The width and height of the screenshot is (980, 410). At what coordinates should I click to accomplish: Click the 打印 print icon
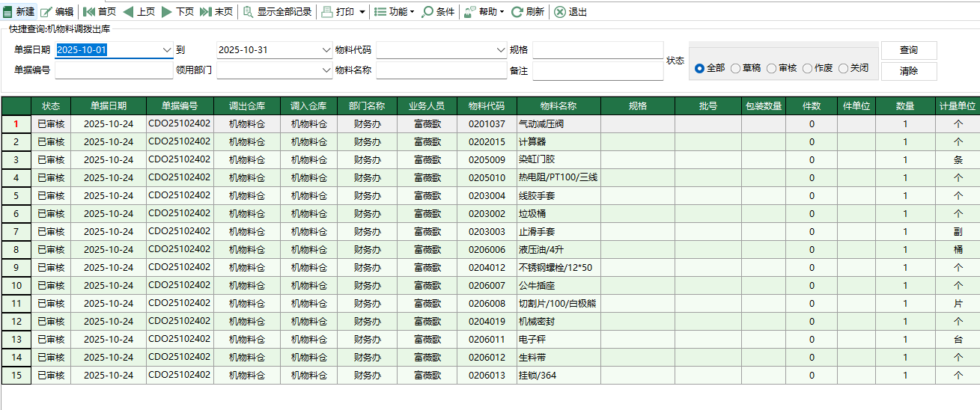[327, 12]
